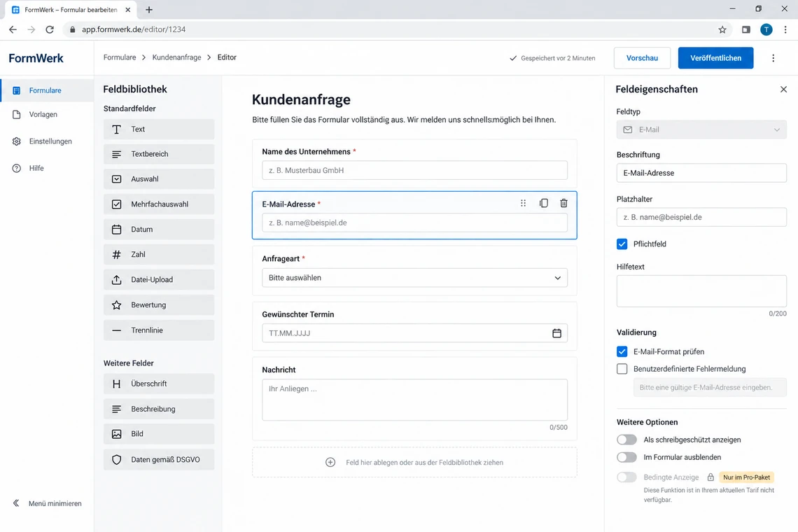Open the Anfrageart Bitte auswählen dropdown
This screenshot has width=798, height=532.
pos(414,278)
